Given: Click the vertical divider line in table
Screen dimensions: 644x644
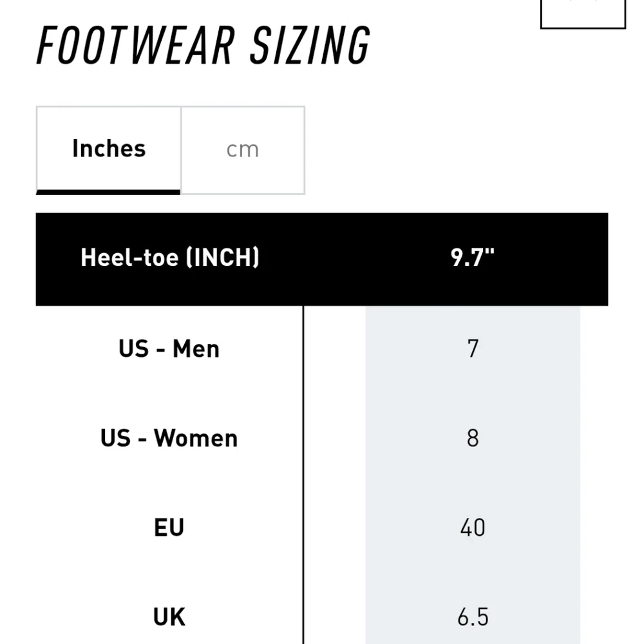Looking at the screenshot, I should click(x=303, y=477).
